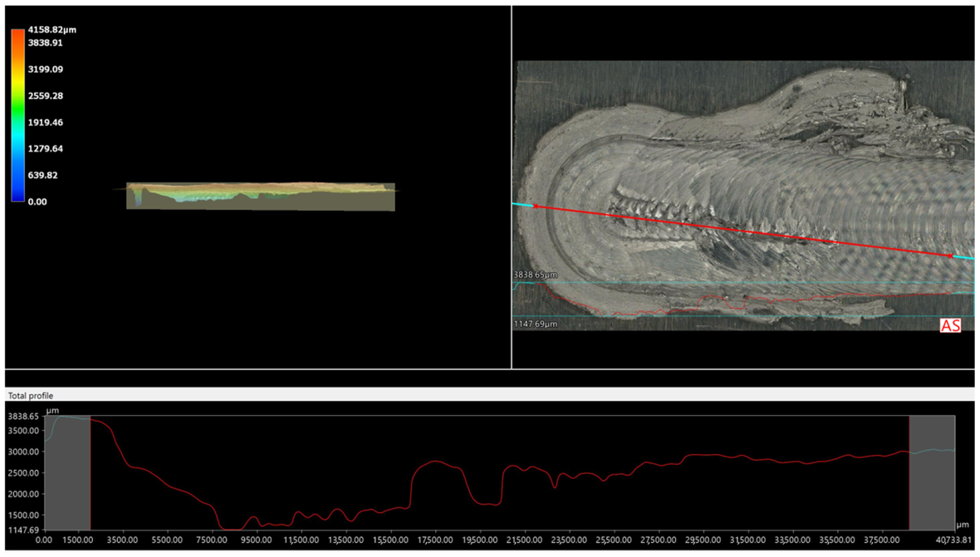Click the weld surface microscope image
Viewport: 980px width, 557px height.
[x=743, y=196]
